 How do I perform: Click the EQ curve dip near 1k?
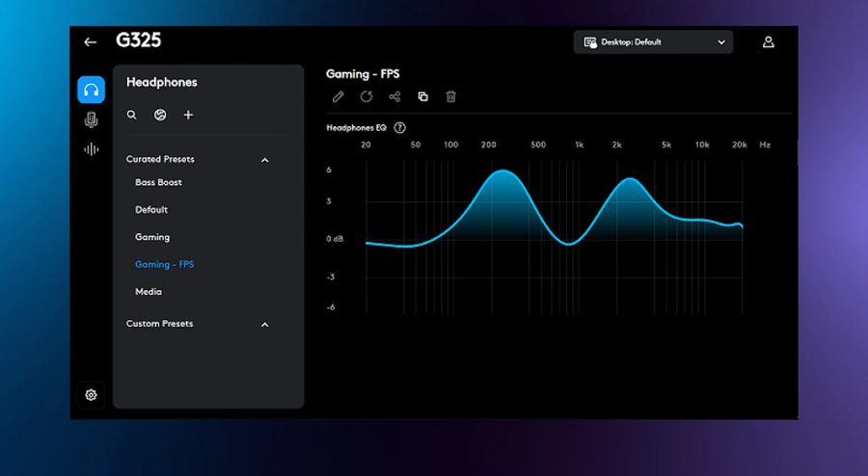[569, 243]
